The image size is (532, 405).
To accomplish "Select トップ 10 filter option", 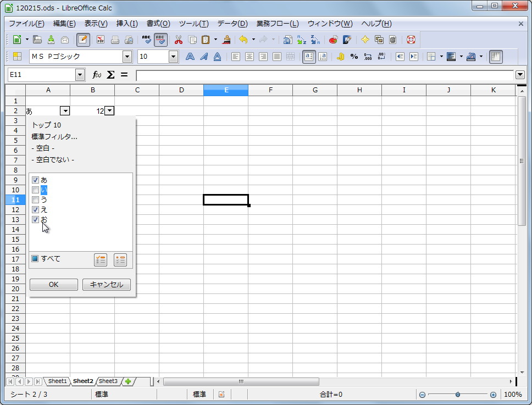I will (x=46, y=125).
